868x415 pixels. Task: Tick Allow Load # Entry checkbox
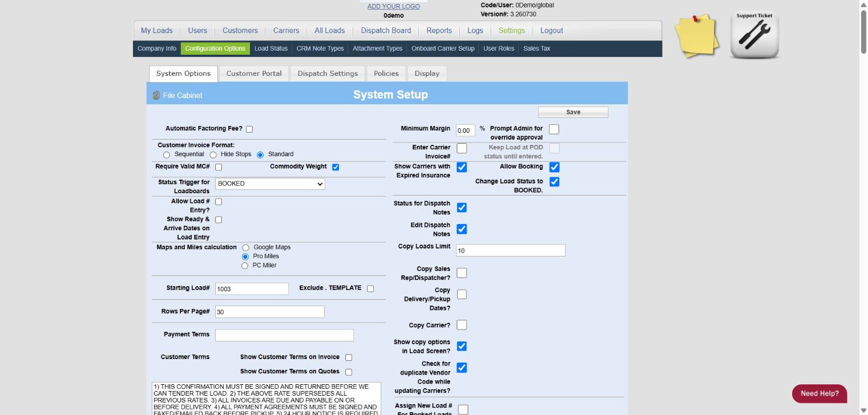point(218,202)
